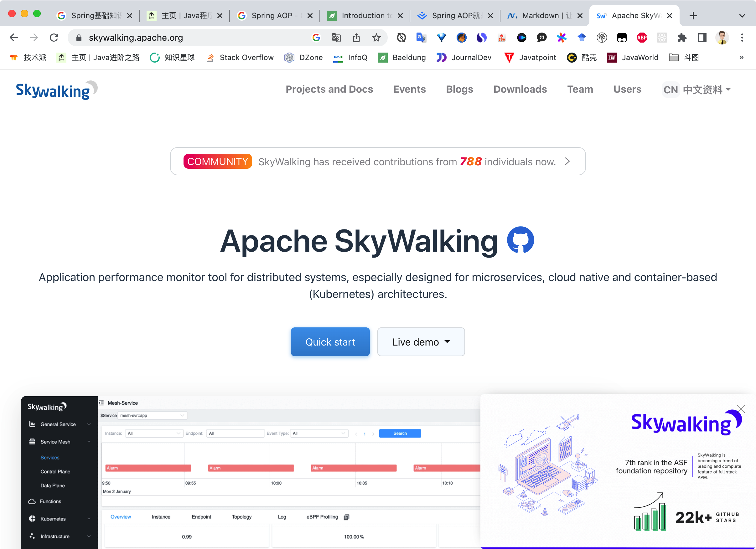Viewport: 756px width, 549px height.
Task: Switch to the Spring AOP Google tab
Action: coord(275,16)
